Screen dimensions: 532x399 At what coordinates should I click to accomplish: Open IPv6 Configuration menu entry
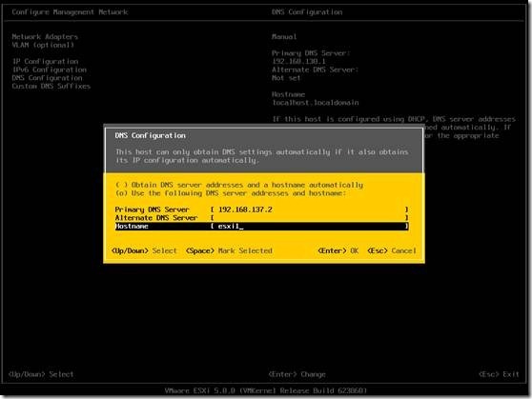[50, 70]
